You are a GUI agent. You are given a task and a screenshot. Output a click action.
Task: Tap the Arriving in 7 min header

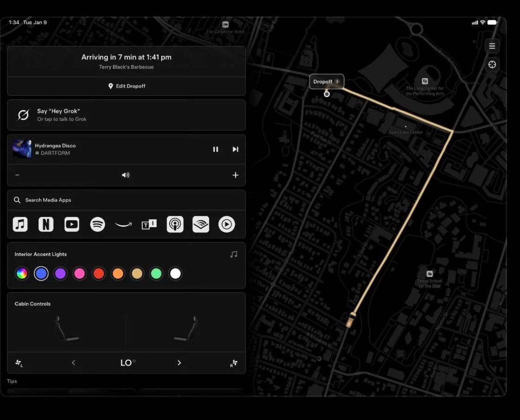click(126, 57)
